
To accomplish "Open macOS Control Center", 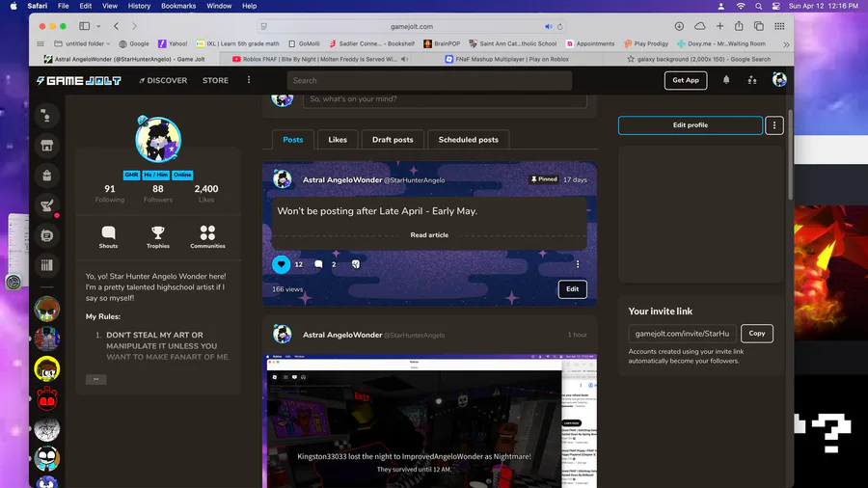I will 776,6.
